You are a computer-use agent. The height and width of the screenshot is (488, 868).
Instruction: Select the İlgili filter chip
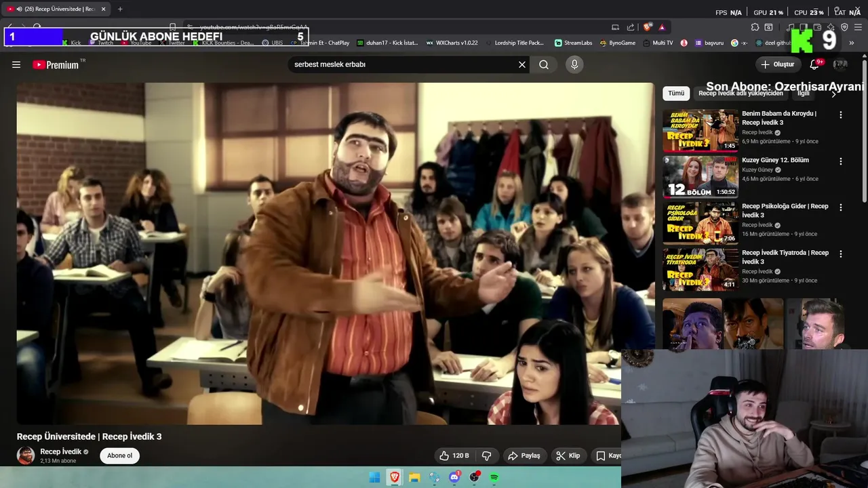coord(804,94)
